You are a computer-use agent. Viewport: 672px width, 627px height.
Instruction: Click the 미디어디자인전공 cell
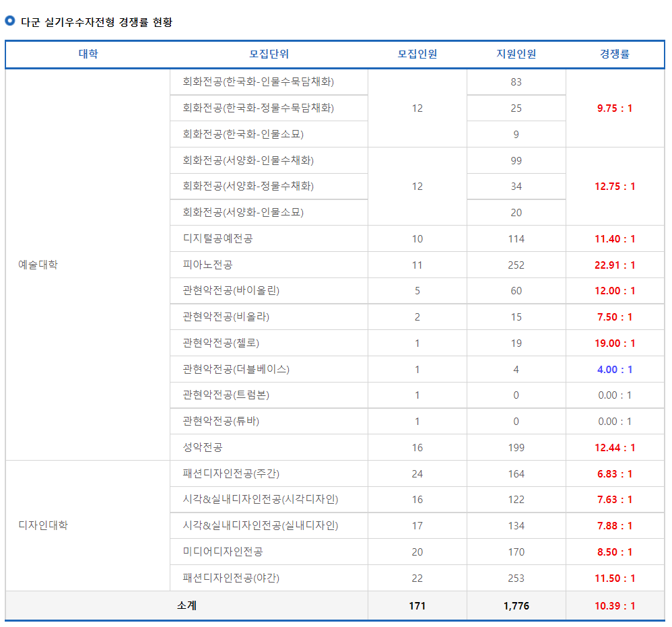tap(216, 551)
